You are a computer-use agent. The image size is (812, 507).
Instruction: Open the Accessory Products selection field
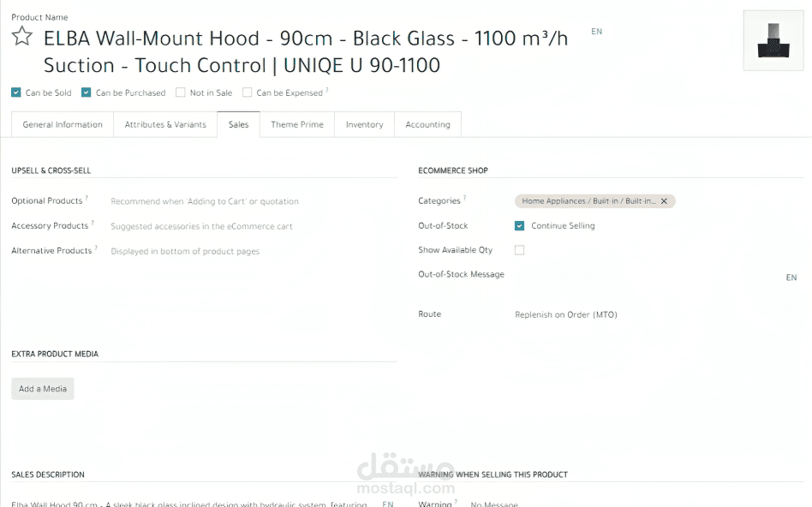(248, 226)
